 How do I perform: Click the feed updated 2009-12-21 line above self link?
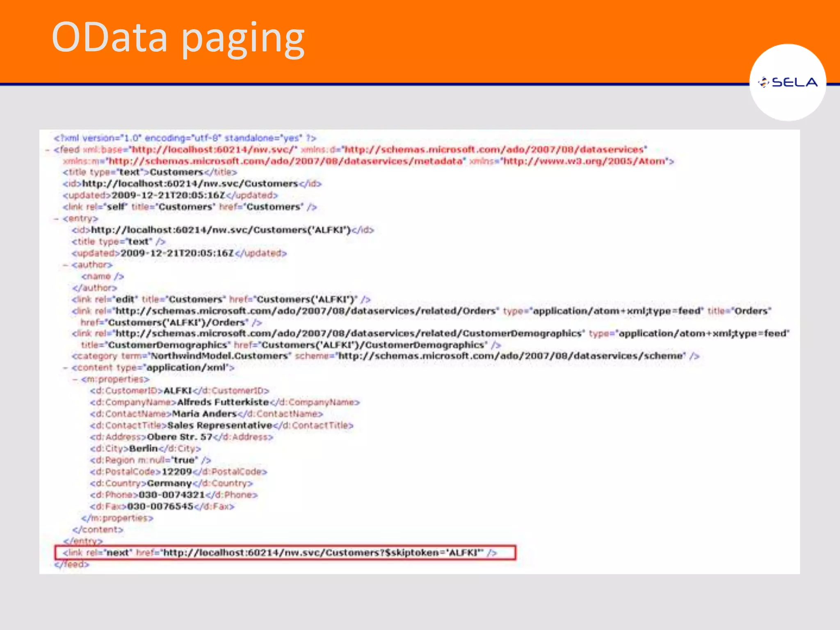tap(170, 195)
